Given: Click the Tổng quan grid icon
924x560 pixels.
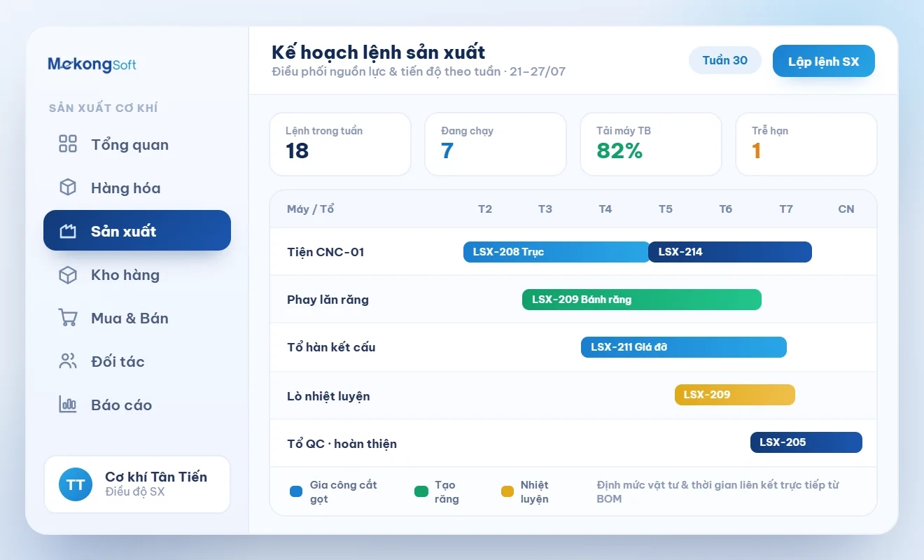Looking at the screenshot, I should click(x=68, y=144).
